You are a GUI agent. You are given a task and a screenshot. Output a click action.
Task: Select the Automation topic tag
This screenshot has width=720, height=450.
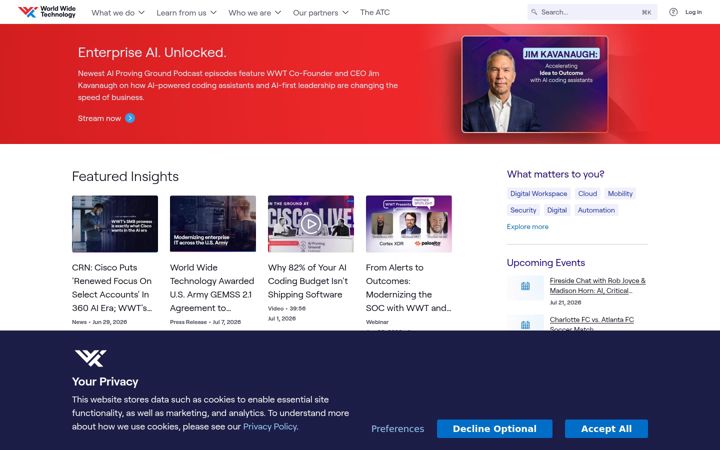596,210
